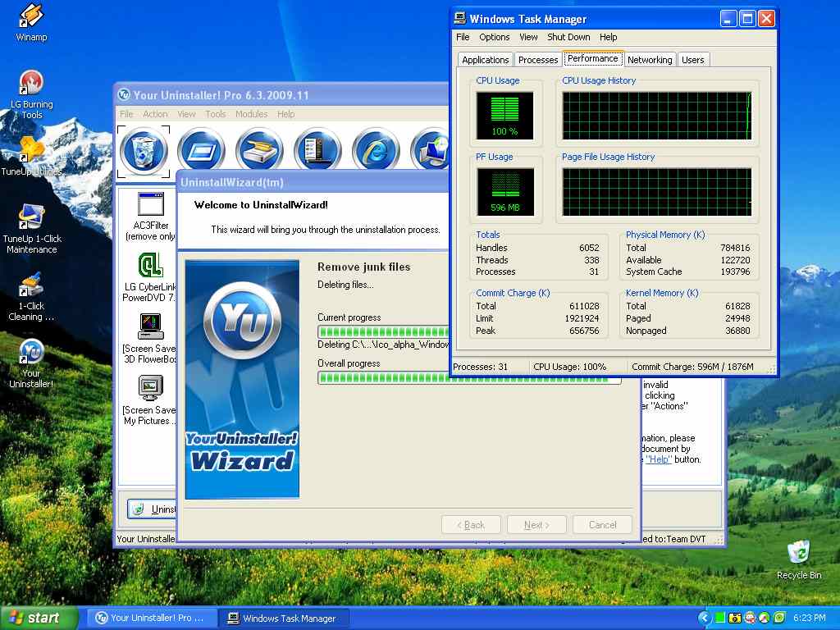
Task: Switch to the Users tab
Action: click(692, 59)
